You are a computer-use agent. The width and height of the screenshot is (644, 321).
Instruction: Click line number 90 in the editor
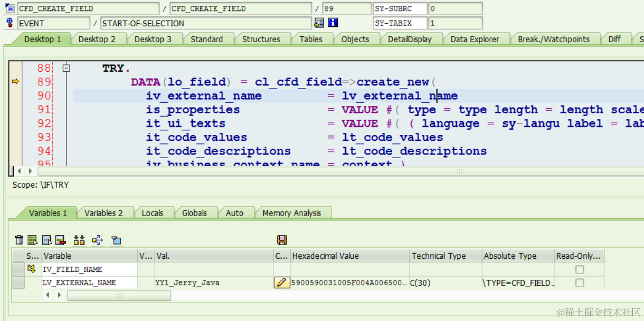point(44,95)
